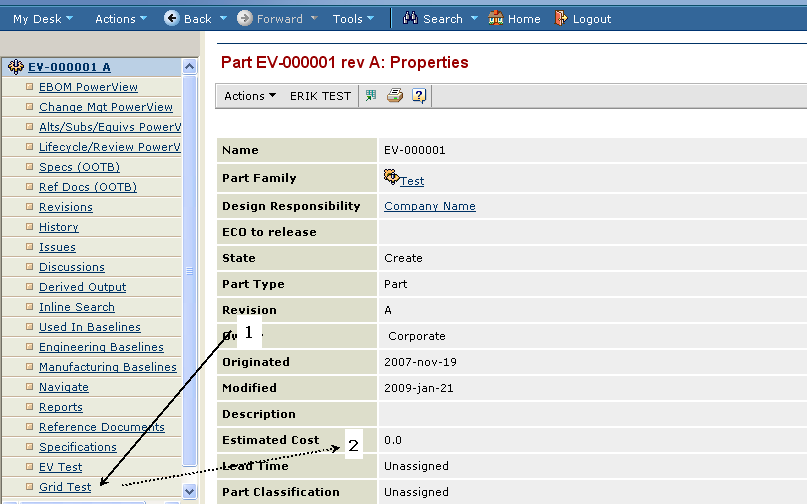Click the Logout door icon
The height and width of the screenshot is (504, 807).
click(561, 18)
